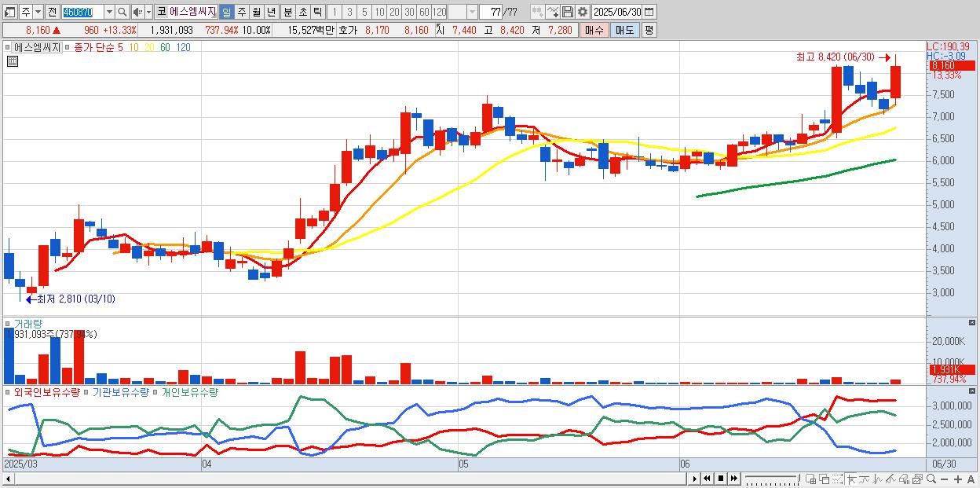The image size is (980, 488).
Task: Click the 60-day moving average label
Action: 165,47
